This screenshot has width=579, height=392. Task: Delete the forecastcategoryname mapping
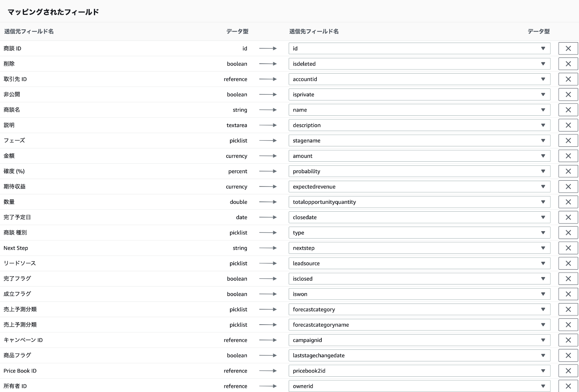point(568,325)
